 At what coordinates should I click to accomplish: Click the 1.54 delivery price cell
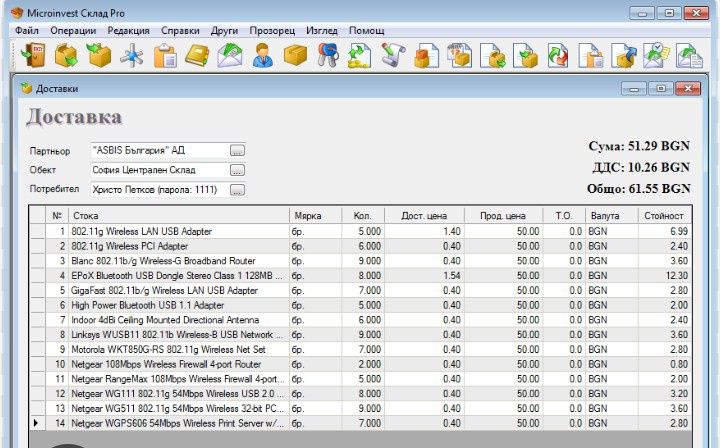[x=424, y=275]
